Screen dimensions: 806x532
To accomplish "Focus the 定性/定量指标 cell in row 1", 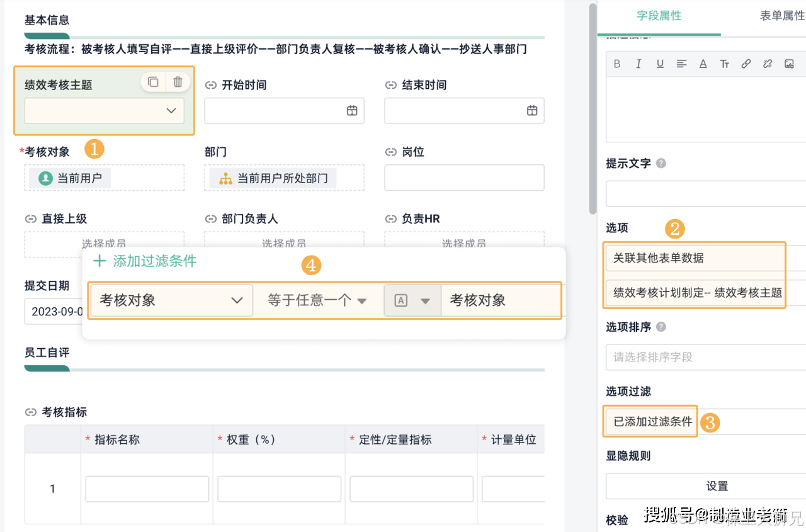I will [412, 489].
